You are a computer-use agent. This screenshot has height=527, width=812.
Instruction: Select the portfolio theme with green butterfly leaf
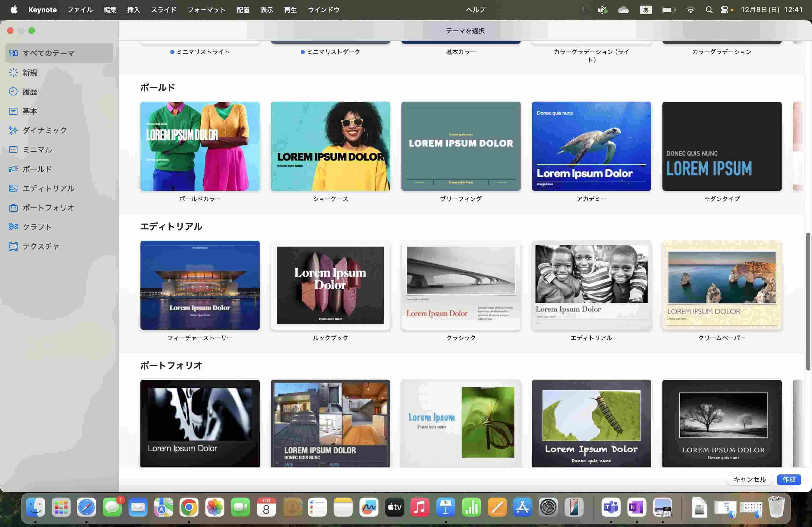(461, 423)
